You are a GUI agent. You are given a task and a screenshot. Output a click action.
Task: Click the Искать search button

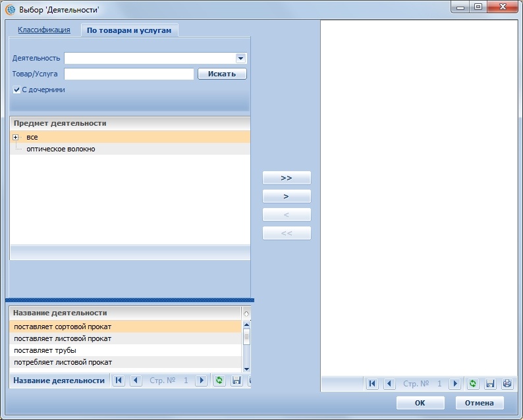222,74
